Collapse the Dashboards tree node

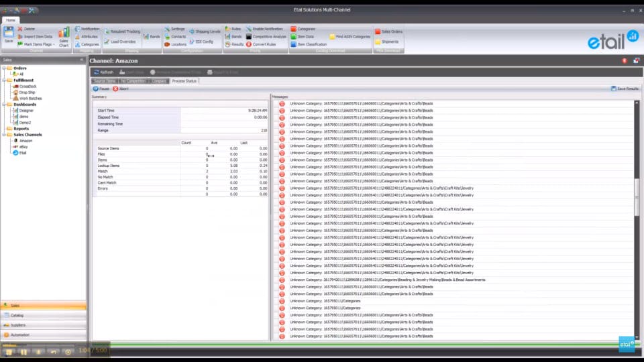click(4, 105)
